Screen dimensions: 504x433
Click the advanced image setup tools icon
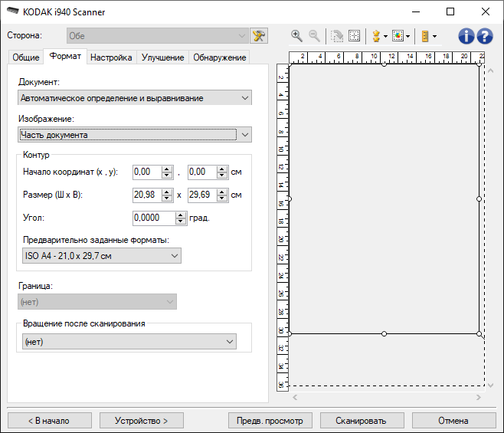pyautogui.click(x=259, y=35)
